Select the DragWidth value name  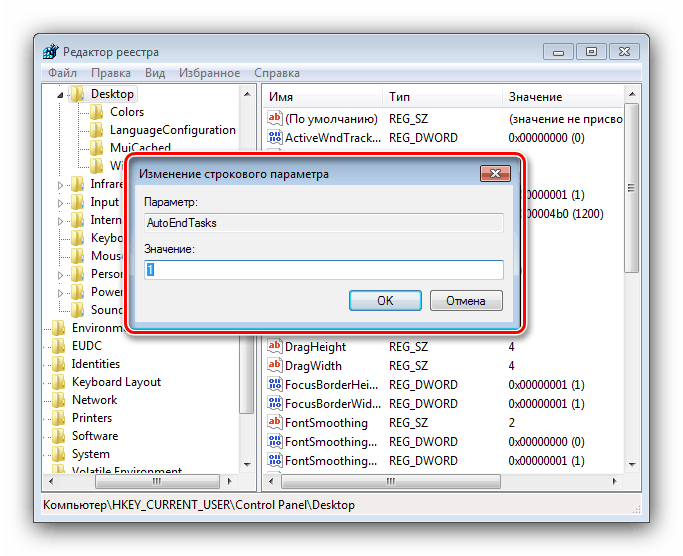point(313,366)
